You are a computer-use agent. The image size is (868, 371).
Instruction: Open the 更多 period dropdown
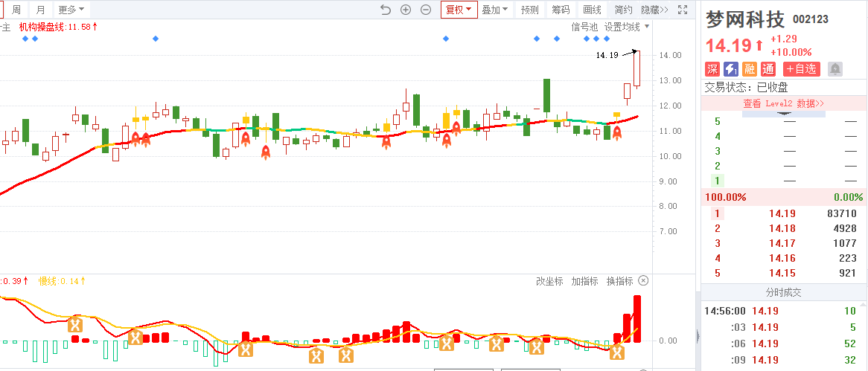click(x=71, y=10)
